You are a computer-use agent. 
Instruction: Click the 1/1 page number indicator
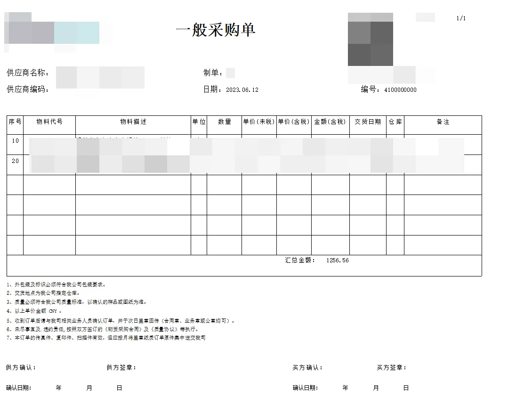[x=461, y=18]
